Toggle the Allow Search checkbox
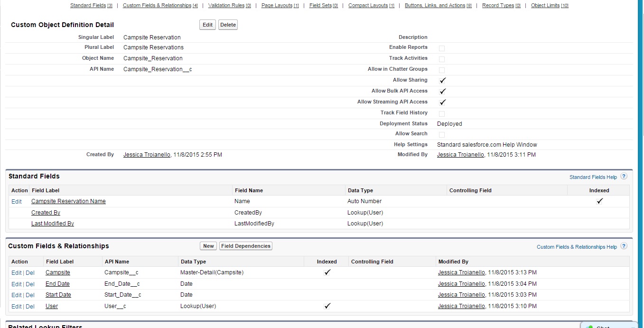 (442, 134)
